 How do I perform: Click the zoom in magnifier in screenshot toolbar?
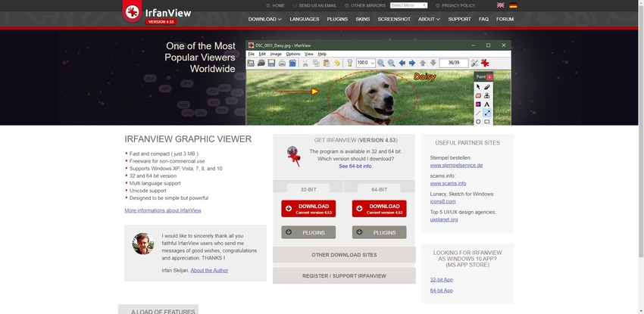[381, 63]
